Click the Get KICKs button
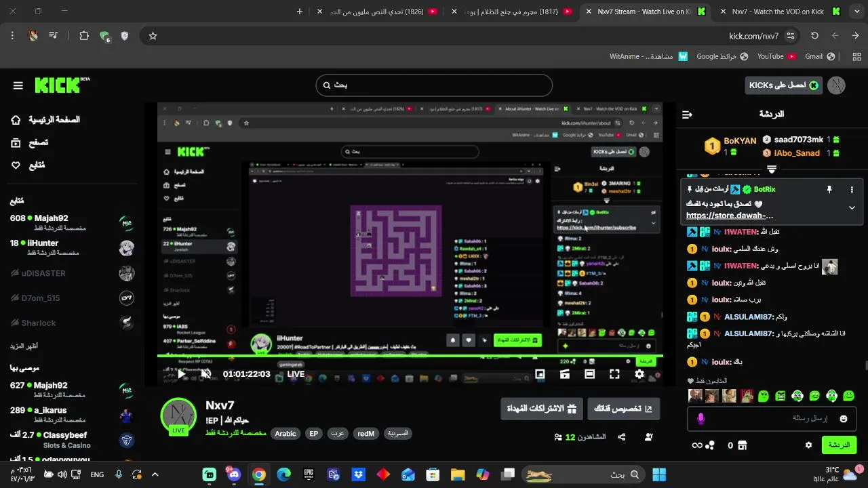 tap(783, 85)
